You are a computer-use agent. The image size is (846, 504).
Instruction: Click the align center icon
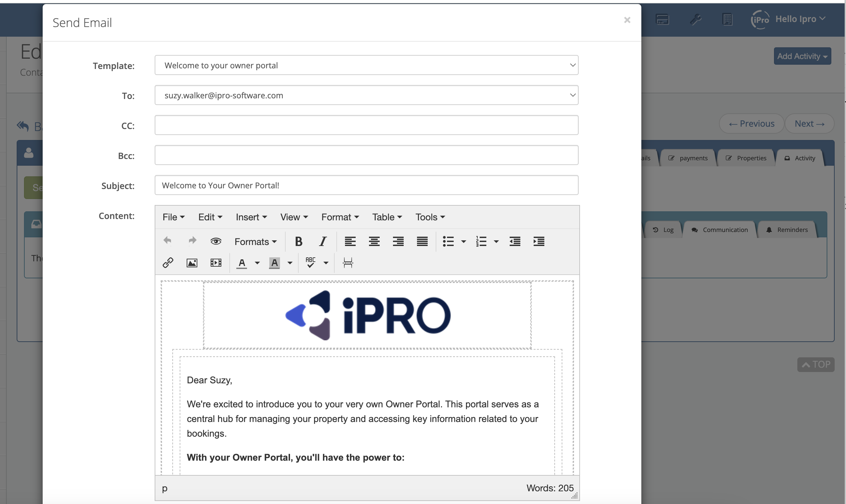pyautogui.click(x=374, y=241)
